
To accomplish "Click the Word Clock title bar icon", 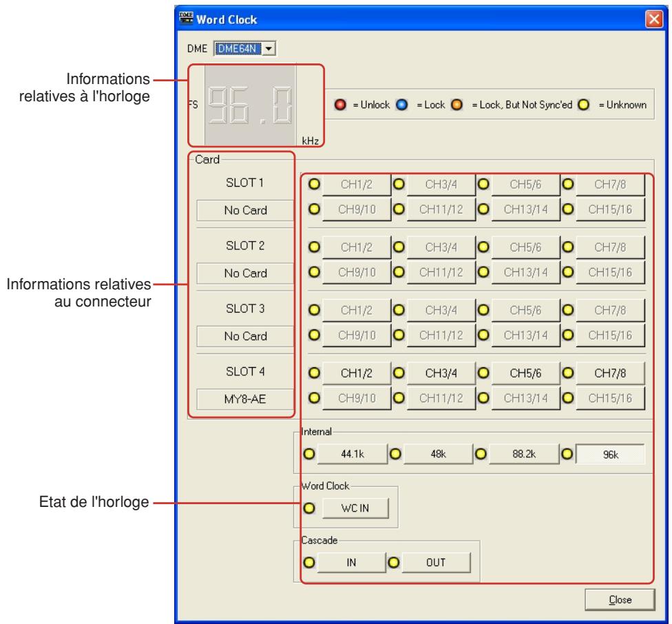I will click(x=186, y=19).
